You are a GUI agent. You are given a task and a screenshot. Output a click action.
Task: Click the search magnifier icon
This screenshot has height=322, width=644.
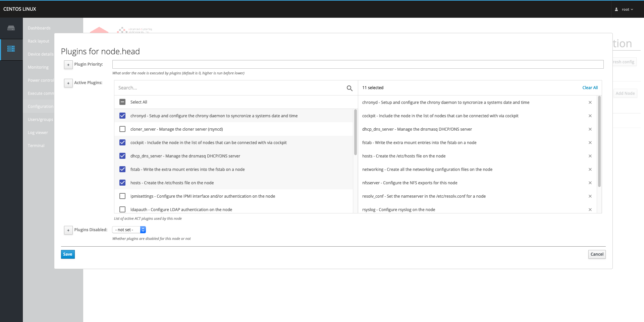click(350, 88)
